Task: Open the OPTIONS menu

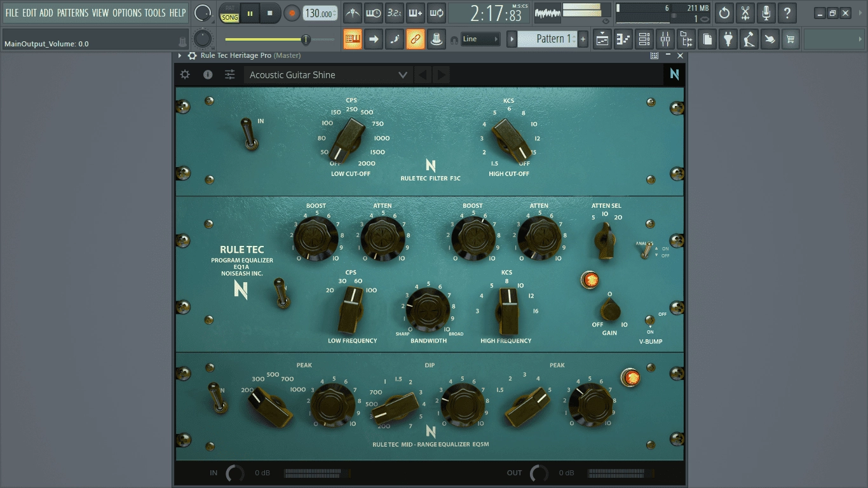Action: 127,13
